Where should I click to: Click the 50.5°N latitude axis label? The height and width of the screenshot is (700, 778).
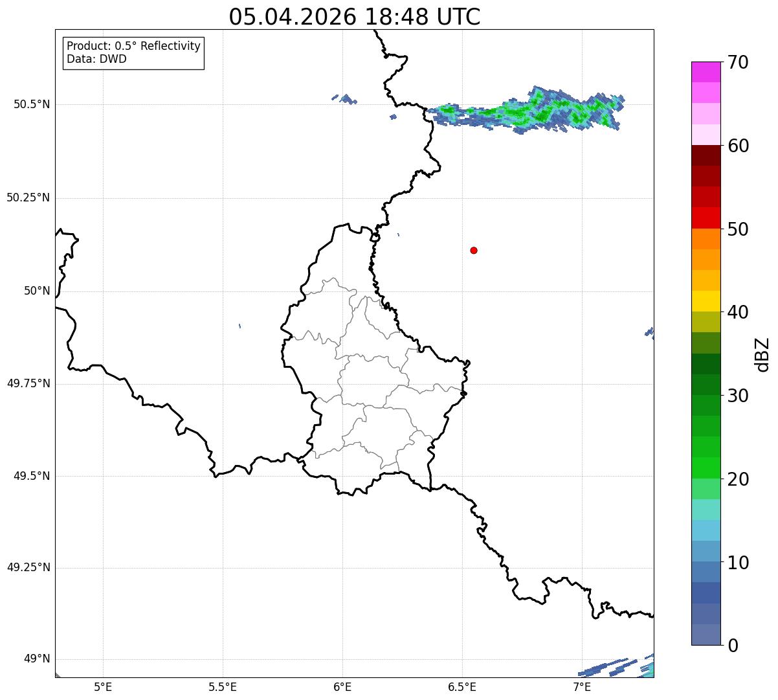[x=32, y=104]
